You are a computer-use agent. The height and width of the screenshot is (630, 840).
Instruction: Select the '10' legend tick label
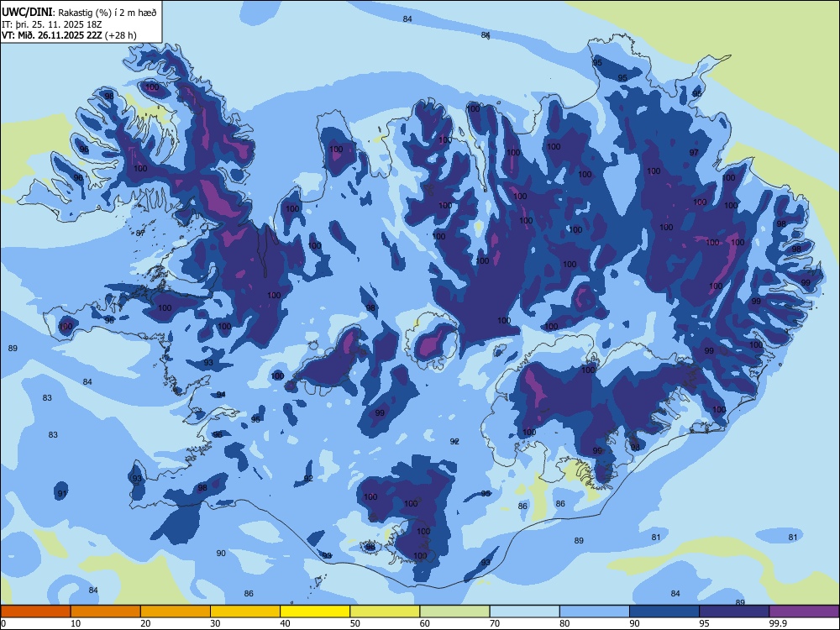[76, 623]
